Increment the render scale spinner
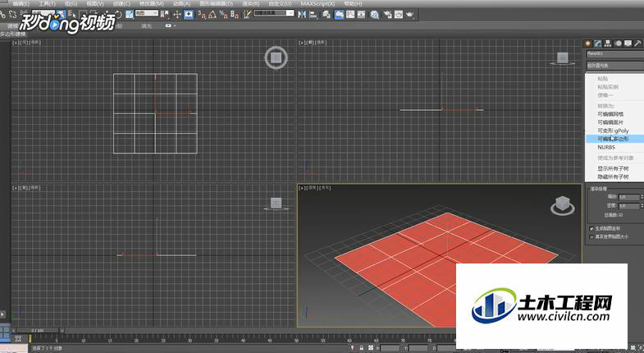 point(642,195)
